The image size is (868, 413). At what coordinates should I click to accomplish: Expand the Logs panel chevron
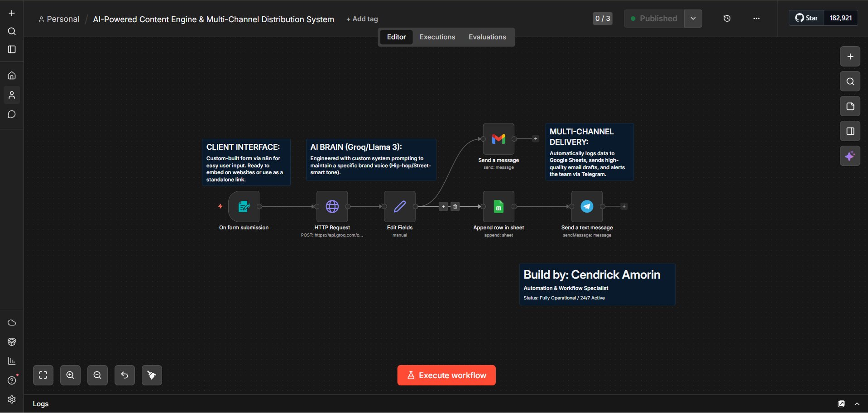point(857,404)
